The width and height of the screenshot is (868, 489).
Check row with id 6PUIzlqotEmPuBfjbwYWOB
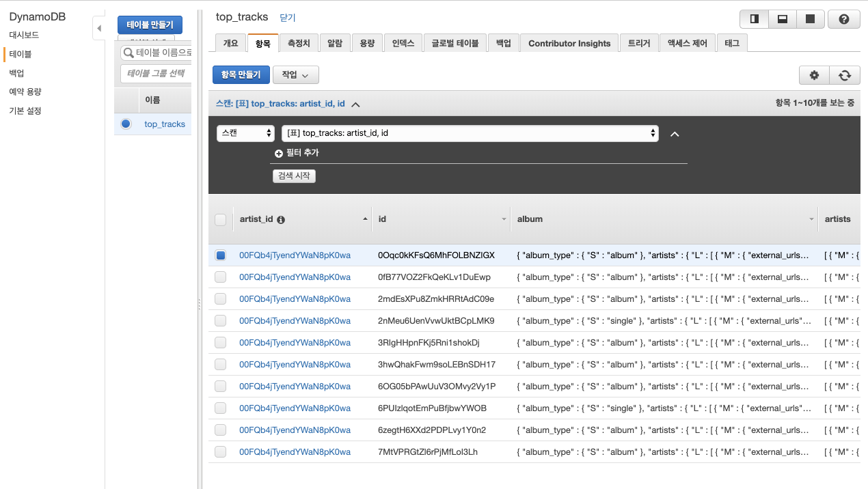[x=220, y=408]
